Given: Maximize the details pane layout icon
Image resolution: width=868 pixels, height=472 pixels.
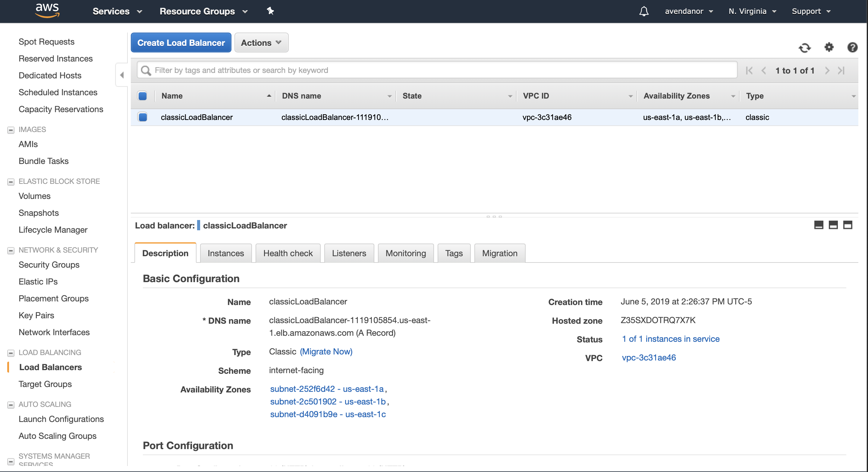Looking at the screenshot, I should (x=848, y=225).
